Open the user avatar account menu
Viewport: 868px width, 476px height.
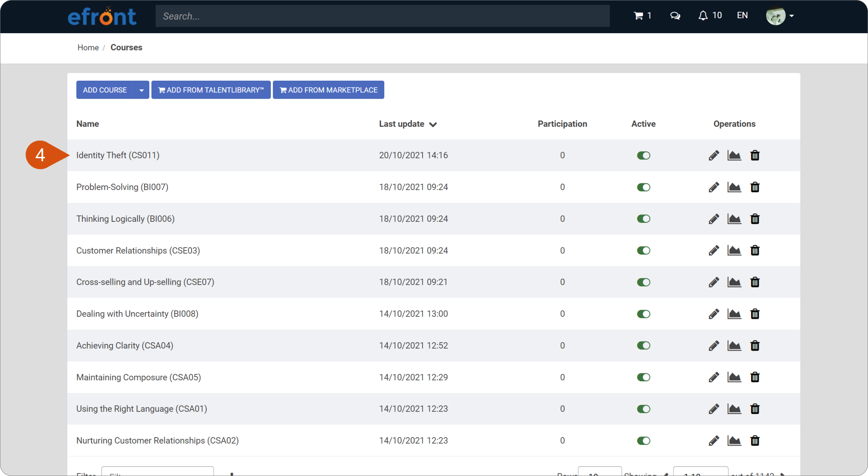coord(780,16)
